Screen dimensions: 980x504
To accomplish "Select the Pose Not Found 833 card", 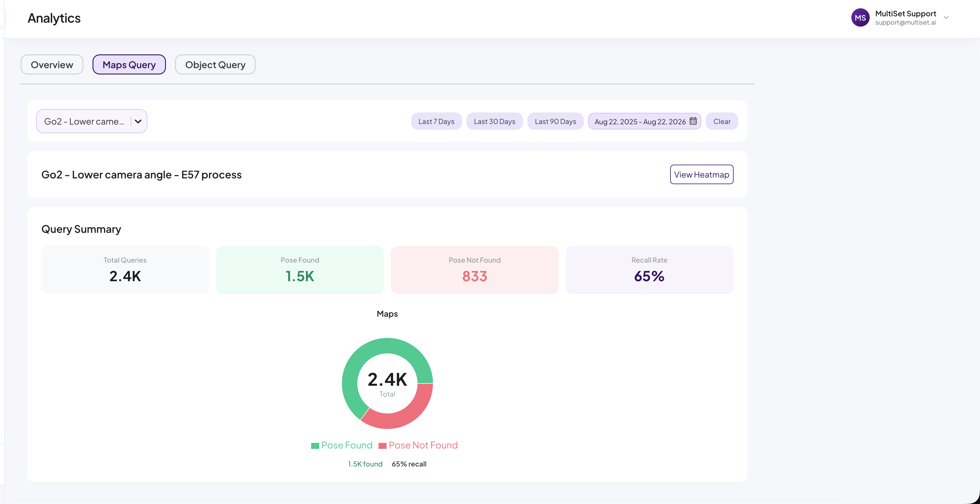I will 475,270.
